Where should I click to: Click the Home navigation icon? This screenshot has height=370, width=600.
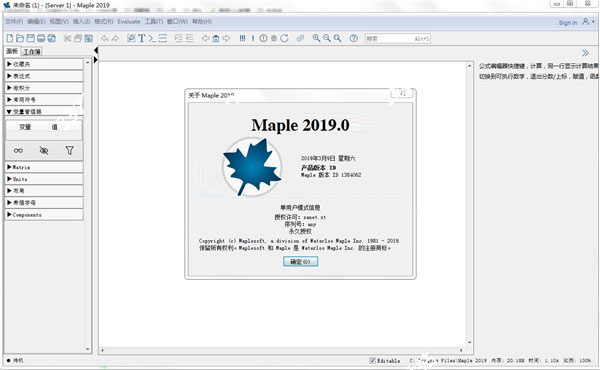pos(216,38)
